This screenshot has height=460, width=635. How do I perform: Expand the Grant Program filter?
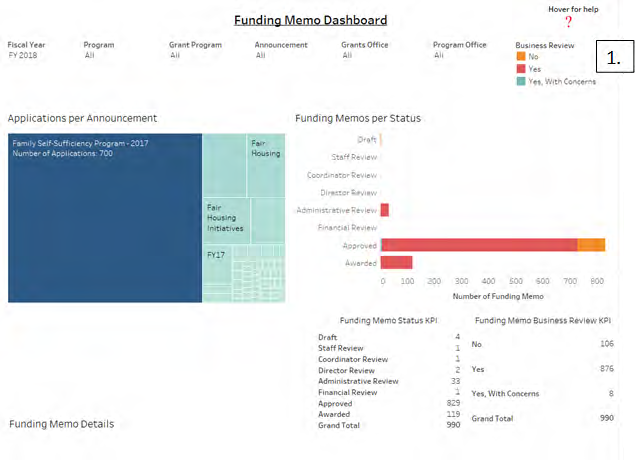click(176, 55)
